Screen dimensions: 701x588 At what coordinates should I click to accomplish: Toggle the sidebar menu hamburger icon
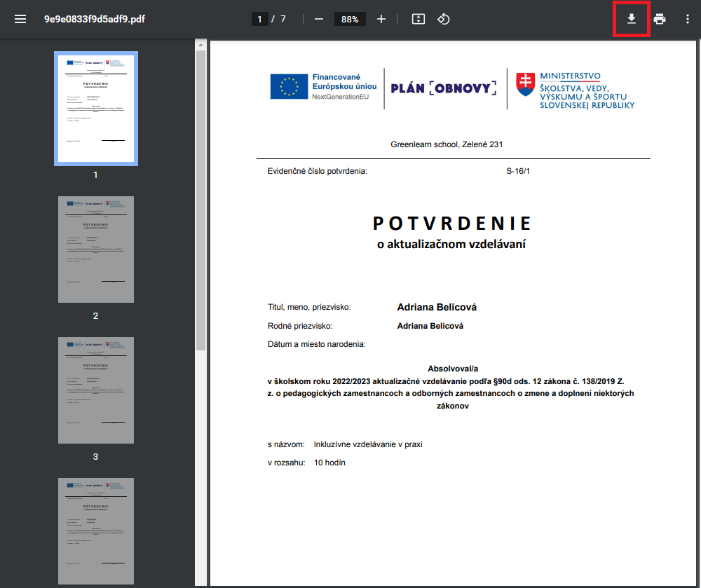click(x=20, y=19)
